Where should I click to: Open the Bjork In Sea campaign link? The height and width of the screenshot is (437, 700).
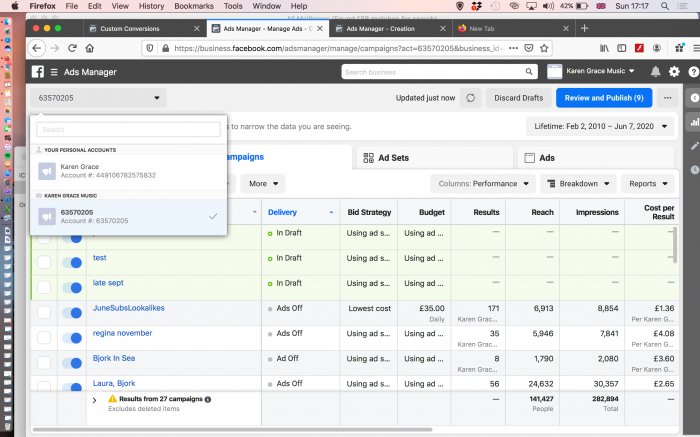114,358
